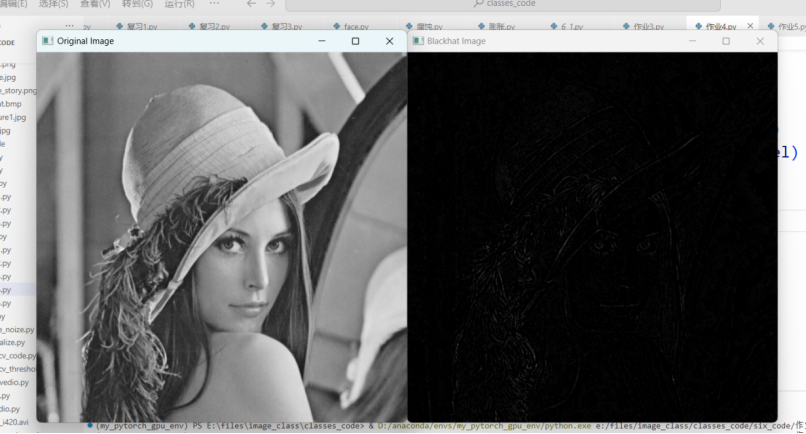Maximize the Blackhat Image window
Image resolution: width=806 pixels, height=434 pixels.
(x=726, y=41)
